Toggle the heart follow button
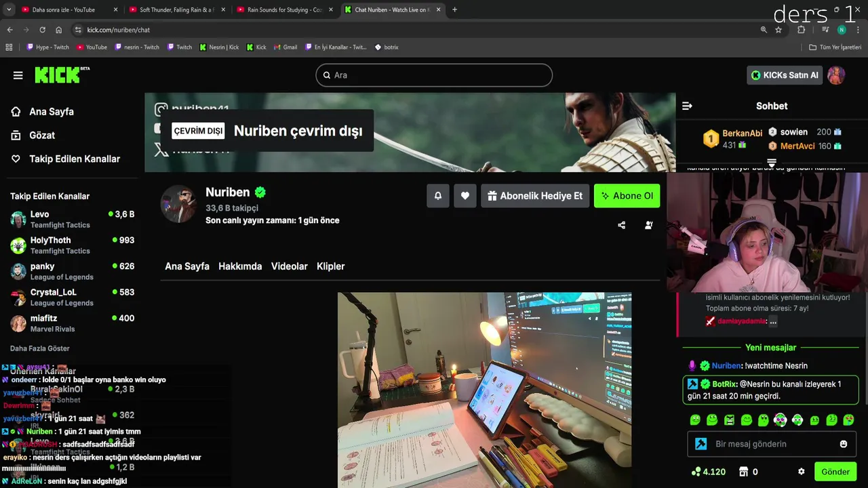 [465, 196]
